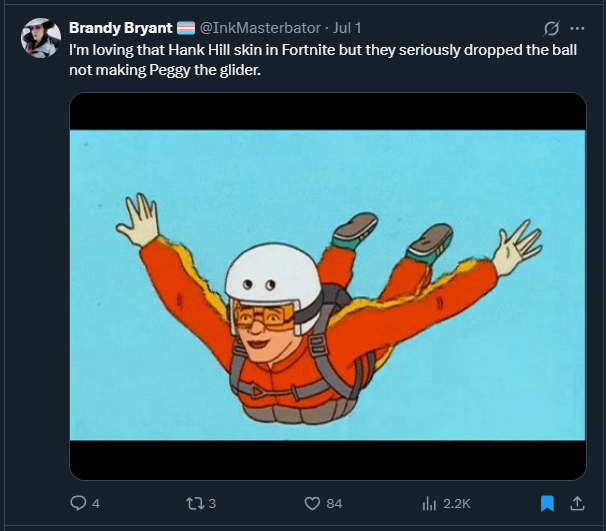Image resolution: width=606 pixels, height=531 pixels.
Task: Click the Grok circle-slash icon
Action: (x=549, y=28)
